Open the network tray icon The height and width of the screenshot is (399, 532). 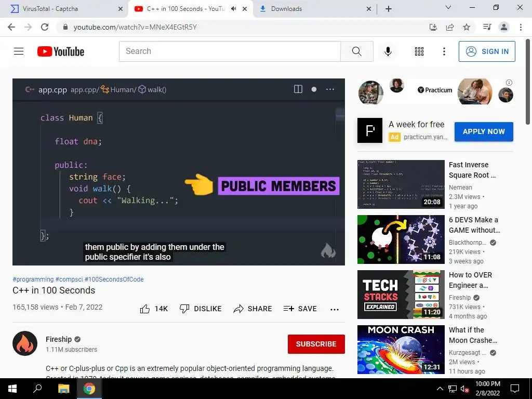tap(453, 389)
